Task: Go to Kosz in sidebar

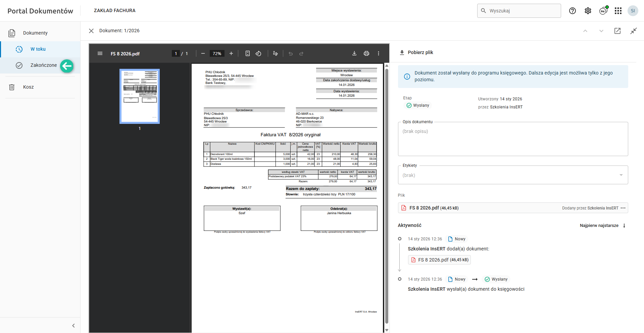Action: click(x=28, y=87)
